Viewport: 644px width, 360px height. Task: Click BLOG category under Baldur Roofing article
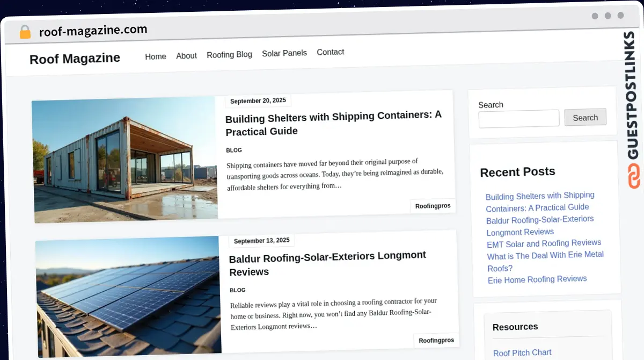tap(238, 290)
